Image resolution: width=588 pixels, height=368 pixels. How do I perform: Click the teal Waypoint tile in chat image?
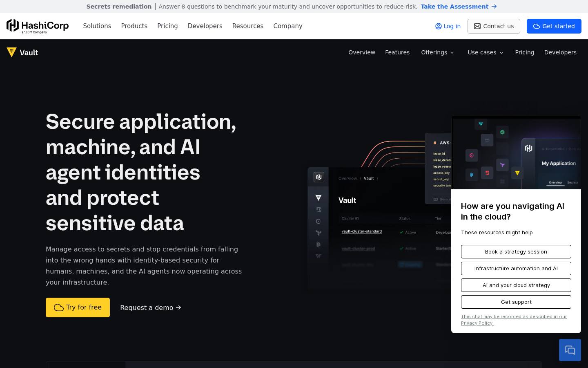coord(481,124)
